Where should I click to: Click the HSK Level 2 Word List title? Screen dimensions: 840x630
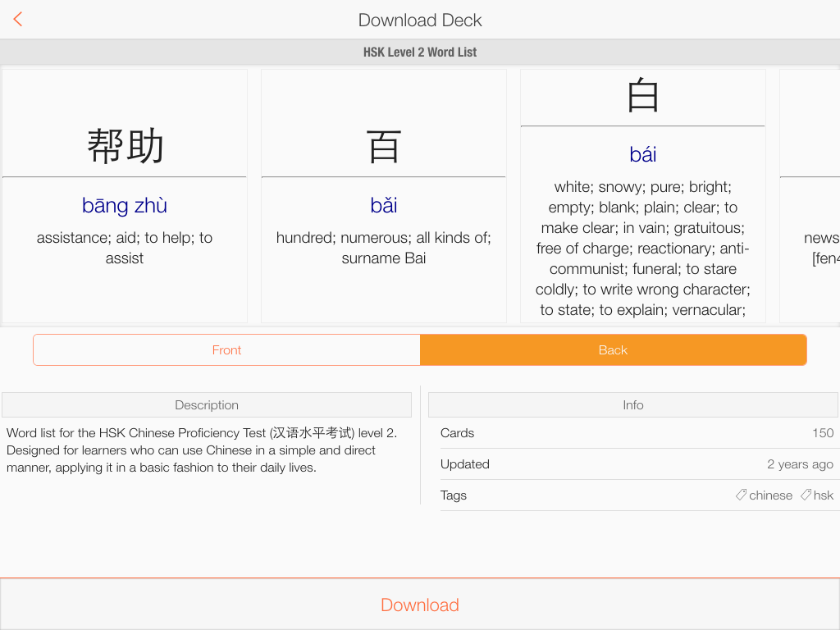pos(420,52)
